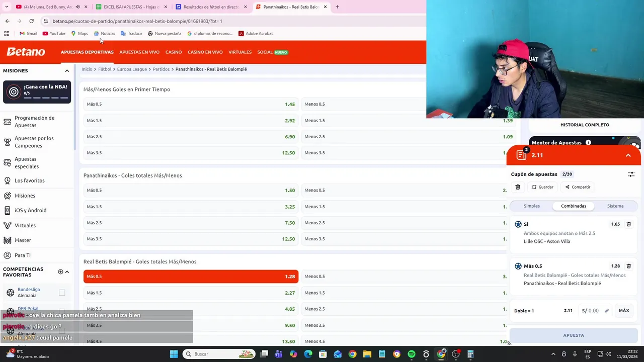Image resolution: width=644 pixels, height=362 pixels.
Task: Open Casino menu item
Action: (174, 52)
